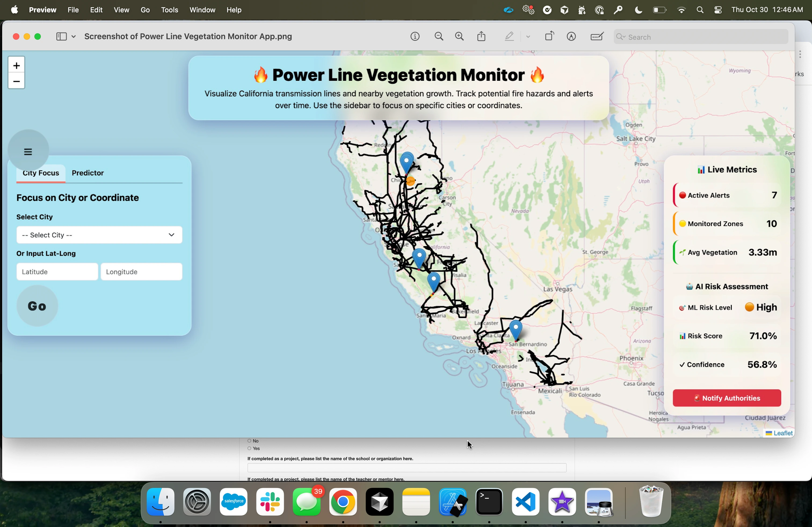Click the Avg Vegetation 3.33m value
The height and width of the screenshot is (527, 812).
click(x=763, y=252)
